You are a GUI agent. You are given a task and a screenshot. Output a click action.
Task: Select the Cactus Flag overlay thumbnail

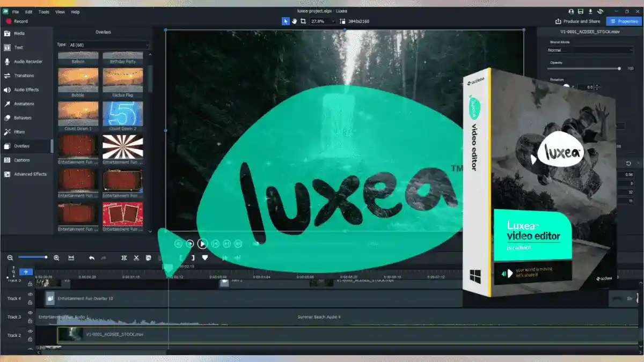click(x=123, y=82)
